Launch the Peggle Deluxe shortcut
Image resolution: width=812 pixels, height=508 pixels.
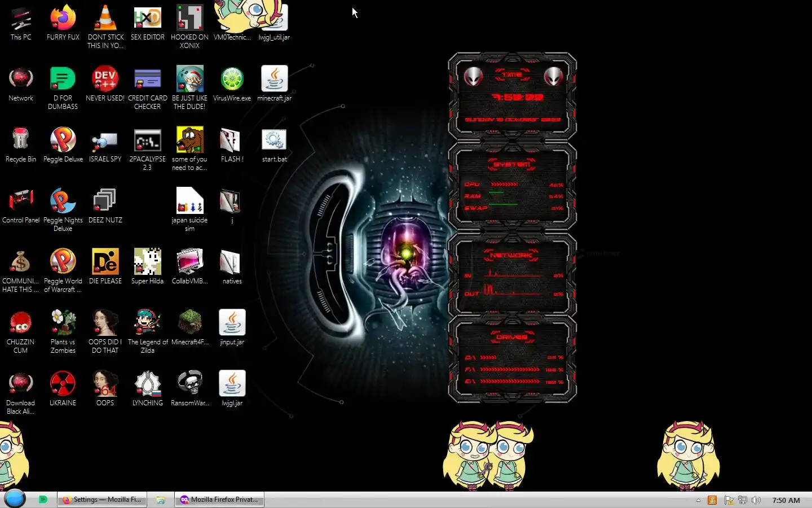click(x=63, y=144)
